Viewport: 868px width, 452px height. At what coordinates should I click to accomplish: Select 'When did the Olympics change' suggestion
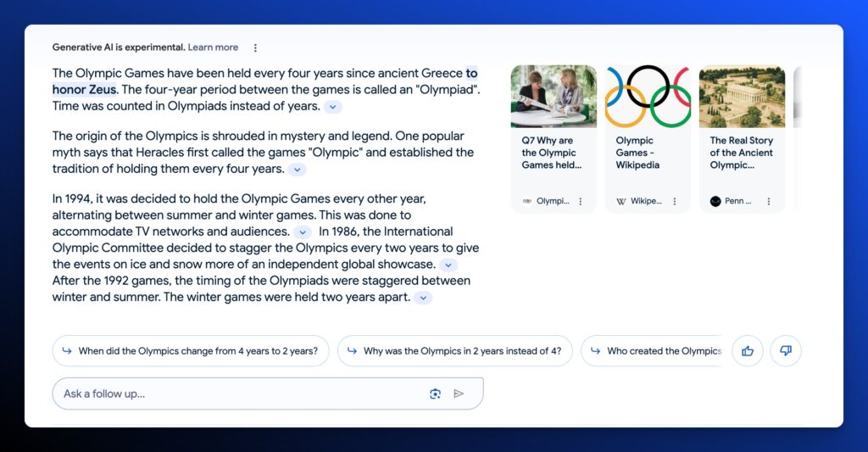coord(191,351)
